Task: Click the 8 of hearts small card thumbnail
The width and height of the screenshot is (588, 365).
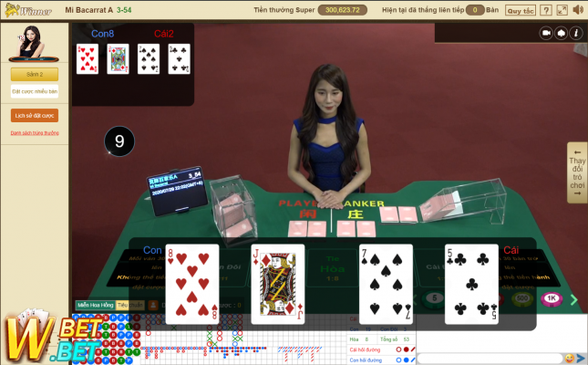Action: coord(88,59)
